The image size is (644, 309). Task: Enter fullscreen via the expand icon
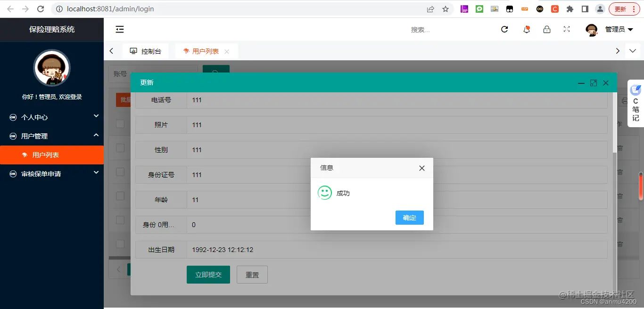pos(566,29)
